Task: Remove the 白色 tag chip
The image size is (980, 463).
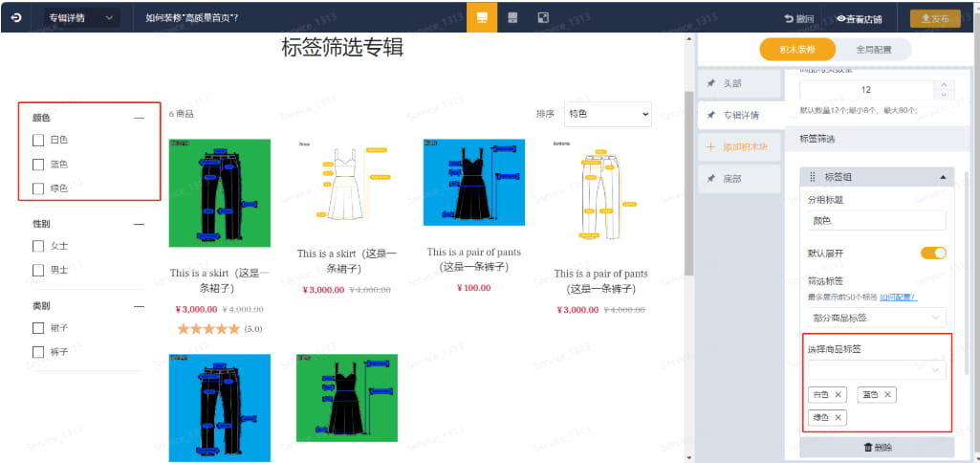Action: coord(838,394)
